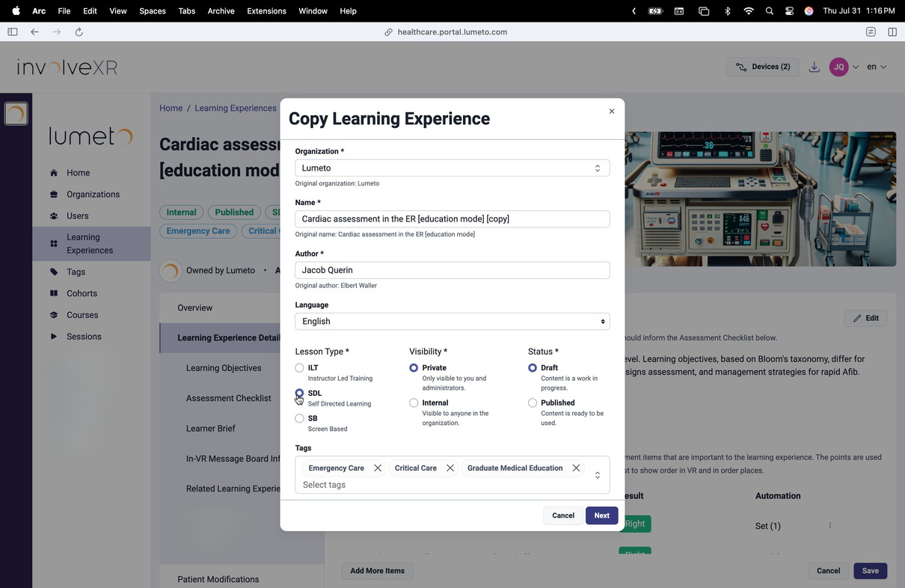Open the Organization dropdown

pyautogui.click(x=452, y=168)
